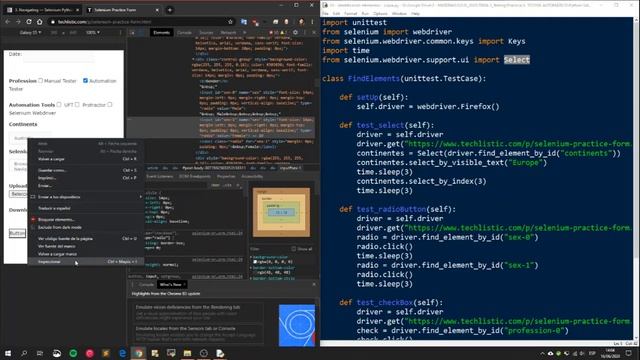Open DevTools settings gear

(295, 33)
